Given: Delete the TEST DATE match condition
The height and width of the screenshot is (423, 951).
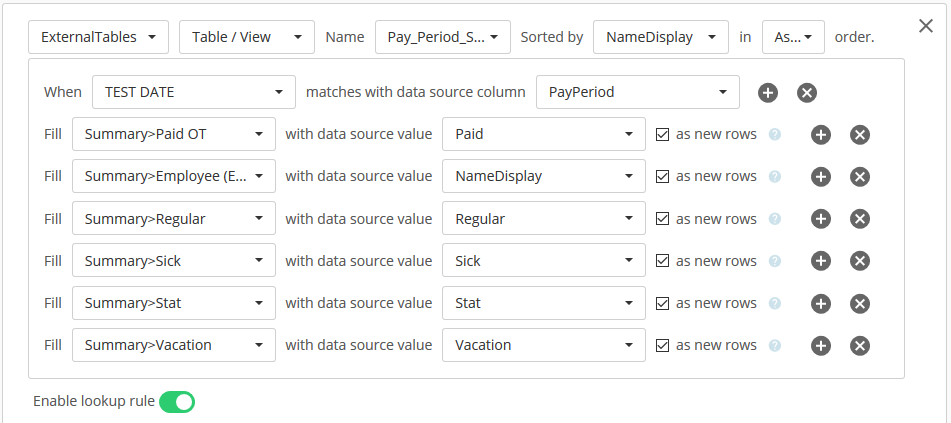Looking at the screenshot, I should coord(807,93).
